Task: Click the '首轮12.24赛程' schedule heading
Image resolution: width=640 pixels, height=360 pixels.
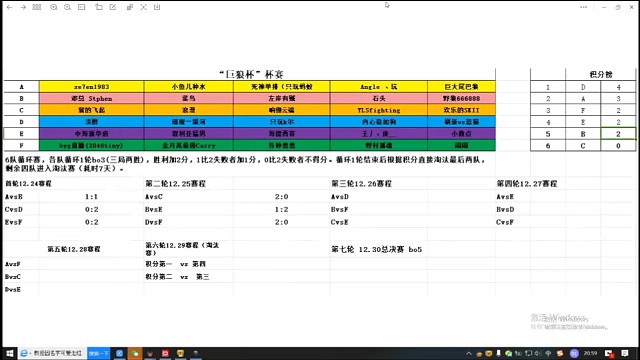Action: point(28,184)
